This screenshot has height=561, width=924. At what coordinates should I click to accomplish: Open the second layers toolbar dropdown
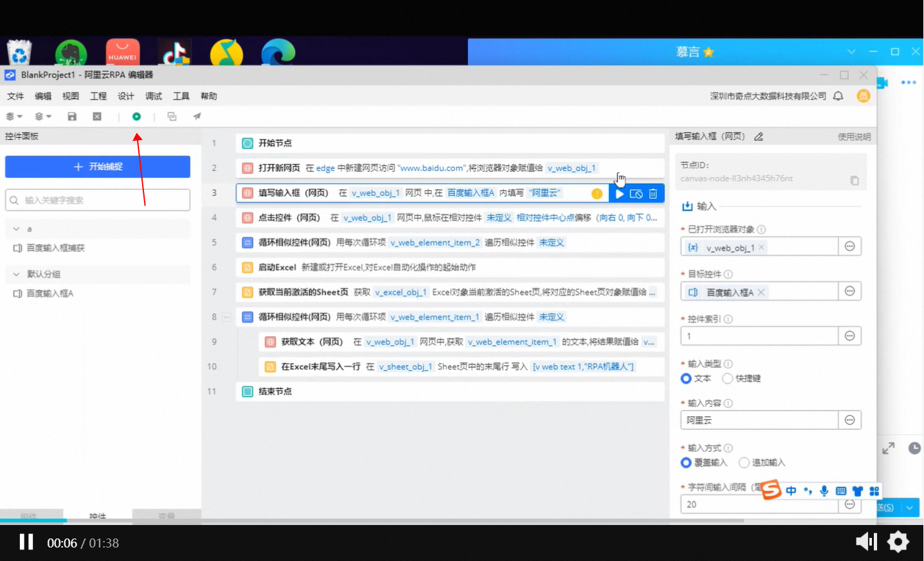43,116
